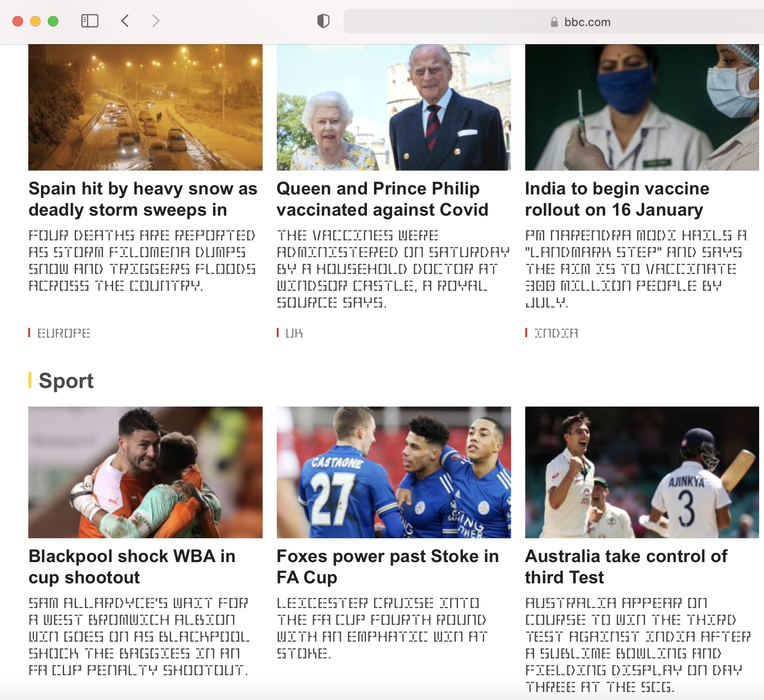The image size is (764, 700).
Task: Click the Queen and Philip photo
Action: click(x=394, y=107)
